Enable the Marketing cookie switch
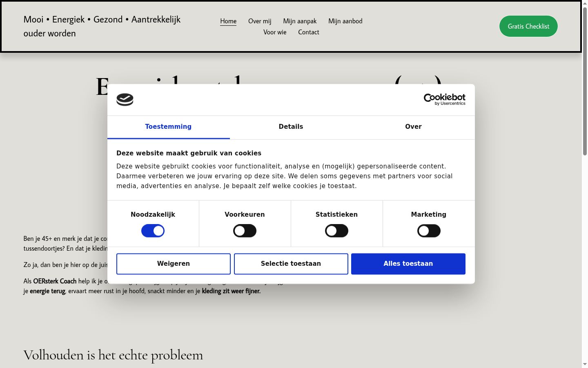This screenshot has width=588, height=368. coord(429,231)
